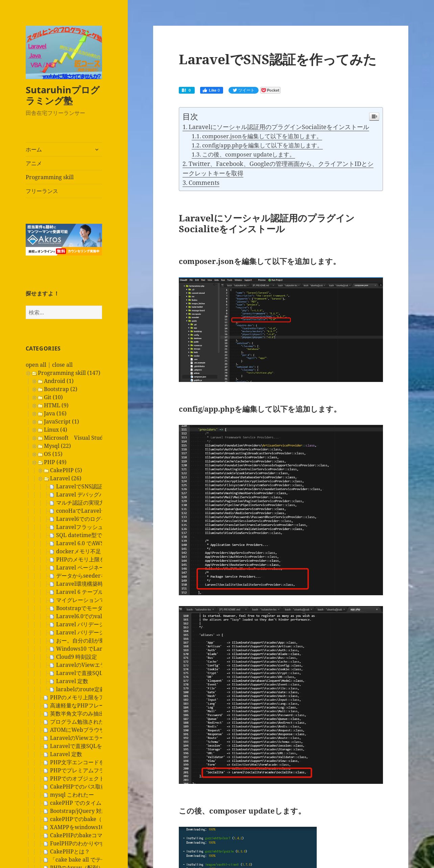Expand the Android (1) category
434x868 pixels.
click(34, 381)
